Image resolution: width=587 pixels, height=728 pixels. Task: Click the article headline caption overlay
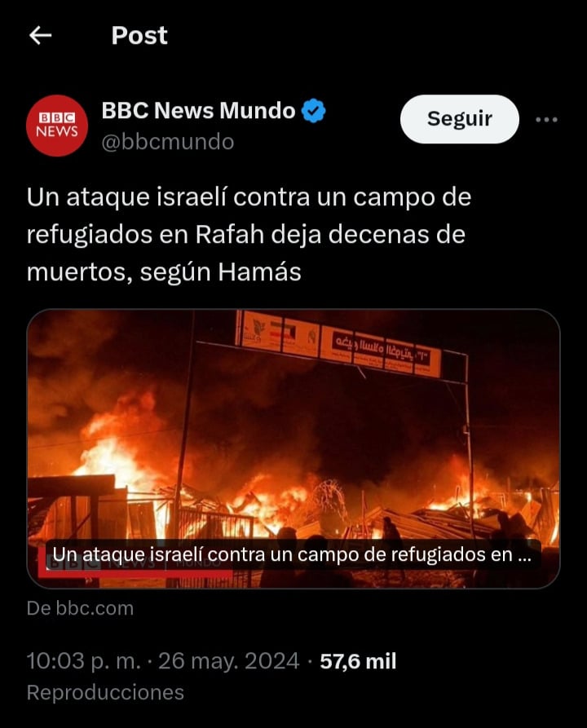(x=292, y=554)
